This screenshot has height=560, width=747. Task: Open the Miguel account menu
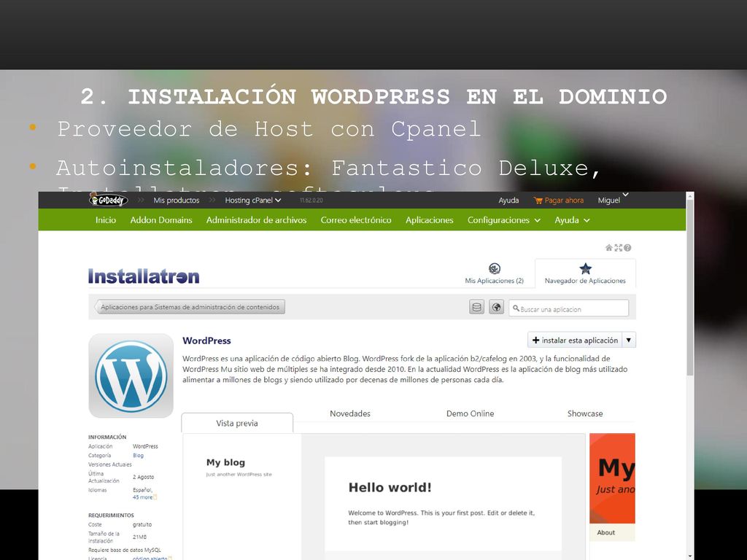click(613, 199)
